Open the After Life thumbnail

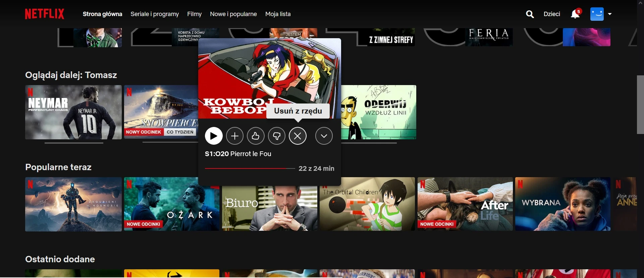tap(465, 204)
